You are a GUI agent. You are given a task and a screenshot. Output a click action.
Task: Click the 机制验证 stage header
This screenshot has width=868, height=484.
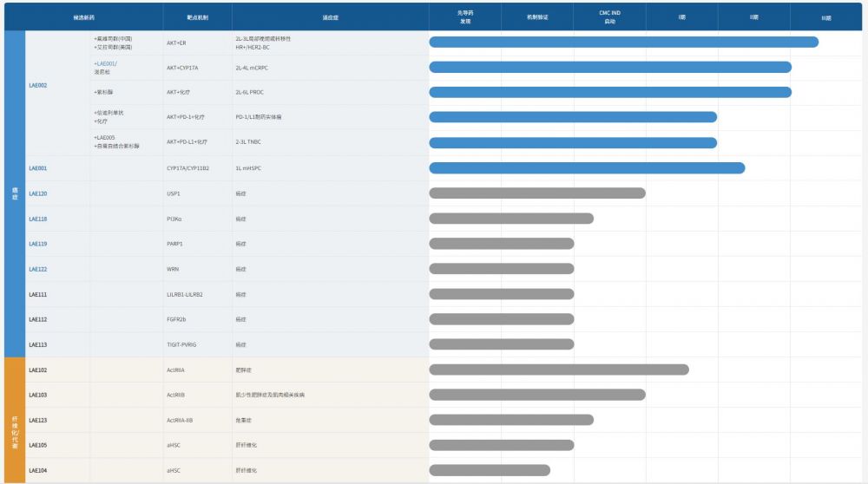537,17
